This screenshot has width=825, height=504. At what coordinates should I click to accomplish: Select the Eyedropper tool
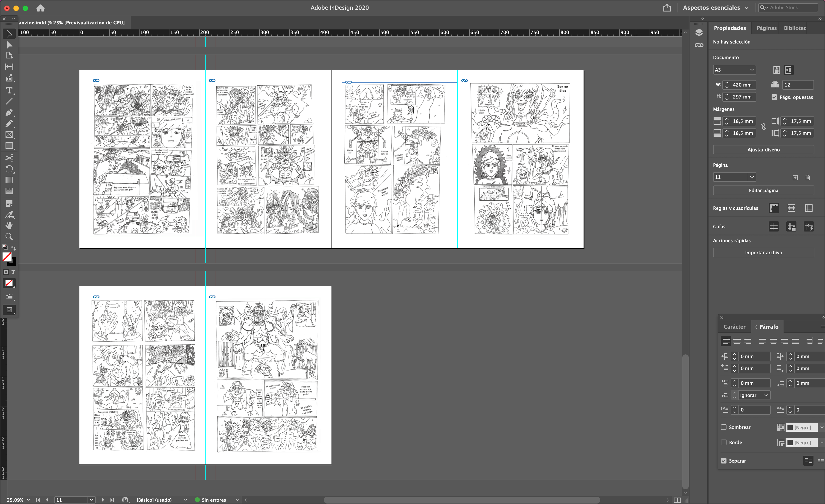coord(9,214)
